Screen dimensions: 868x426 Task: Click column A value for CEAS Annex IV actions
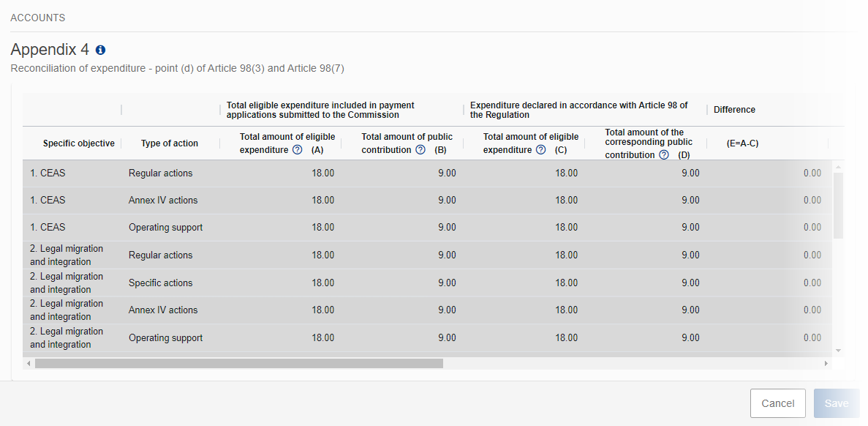click(x=322, y=201)
